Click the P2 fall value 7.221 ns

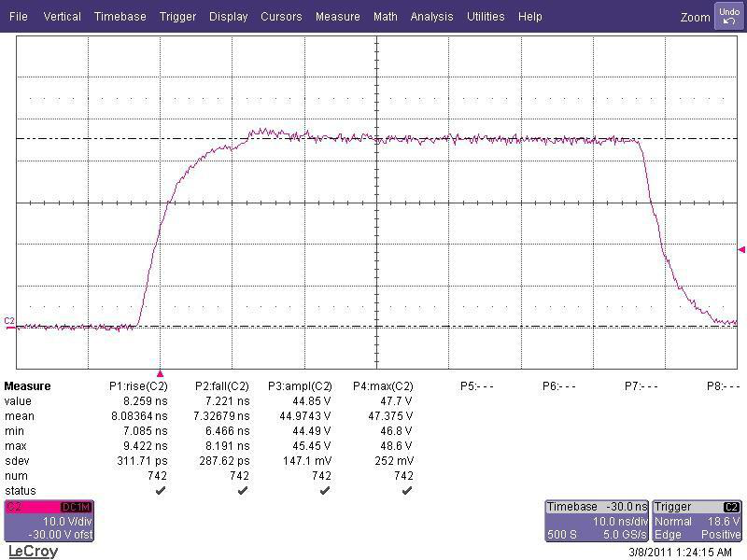click(x=228, y=401)
